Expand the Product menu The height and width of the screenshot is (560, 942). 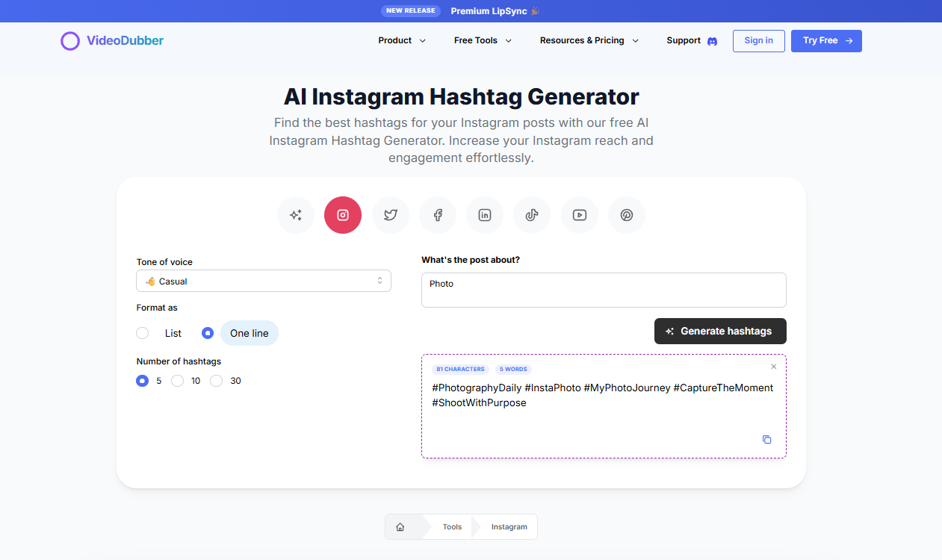pyautogui.click(x=401, y=40)
